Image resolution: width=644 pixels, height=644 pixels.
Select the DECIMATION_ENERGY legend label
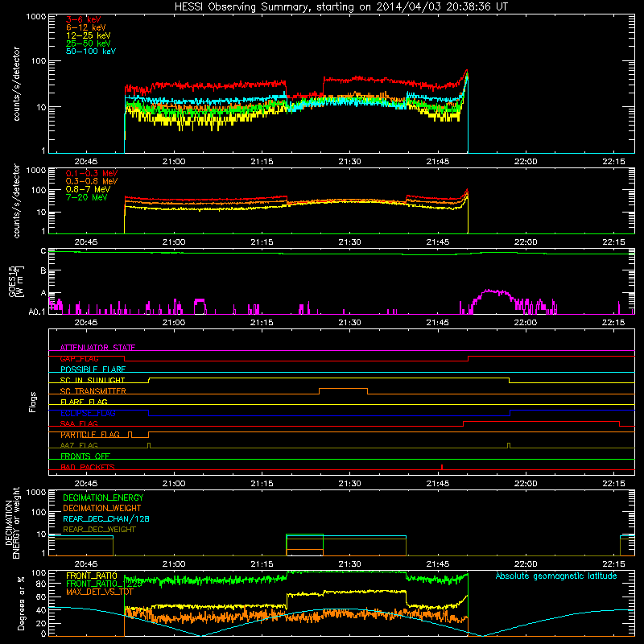coord(103,497)
